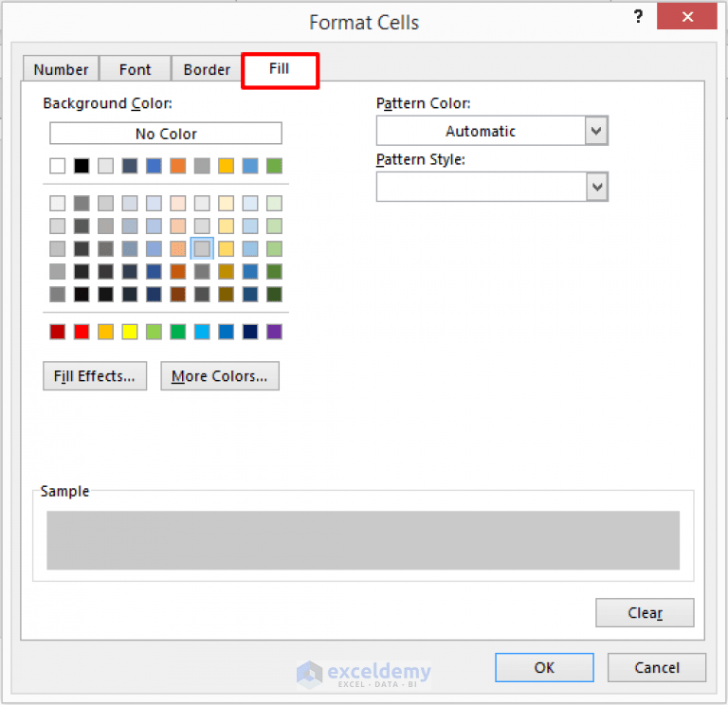Switch to the Number tab
The image size is (728, 705).
61,69
